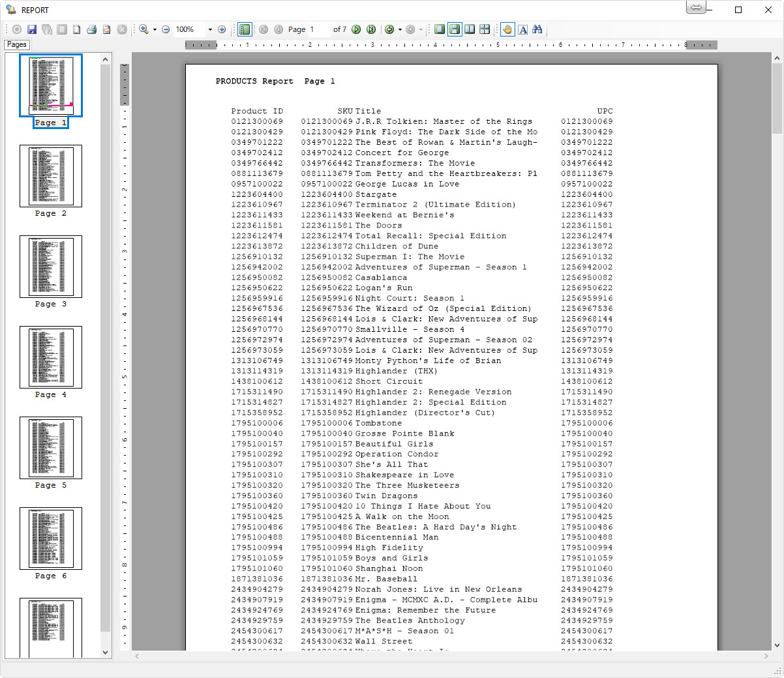Screen dimensions: 784x678
Task: Click the document scrollbar down arrow
Action: point(777,645)
